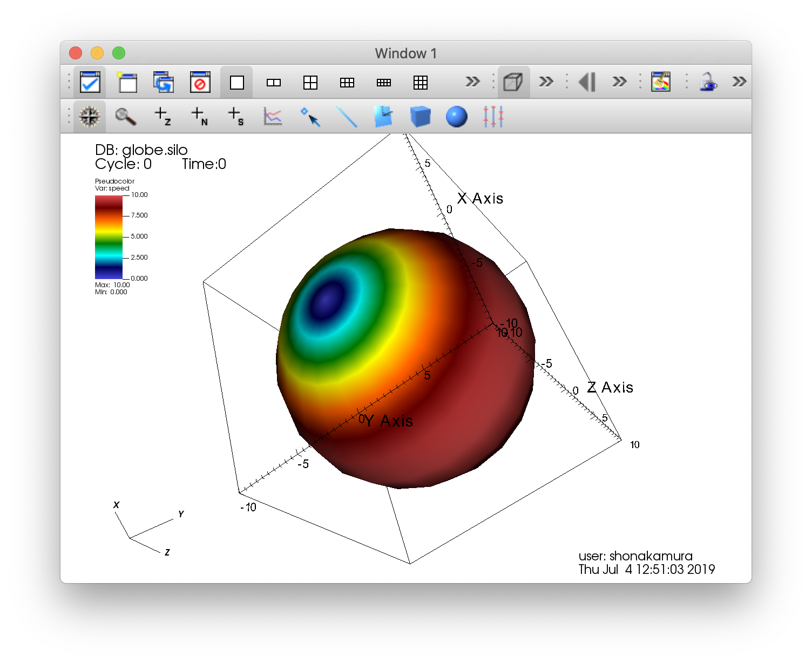
Task: Toggle Navigate mode with the compass icon
Action: tap(90, 117)
